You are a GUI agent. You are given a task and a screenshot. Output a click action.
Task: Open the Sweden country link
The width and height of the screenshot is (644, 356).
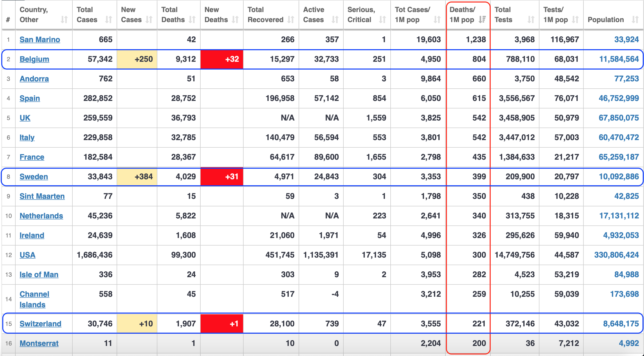(x=34, y=176)
